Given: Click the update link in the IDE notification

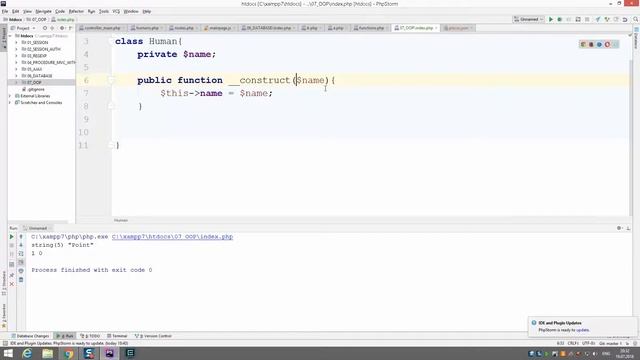Looking at the screenshot, I should pos(582,330).
